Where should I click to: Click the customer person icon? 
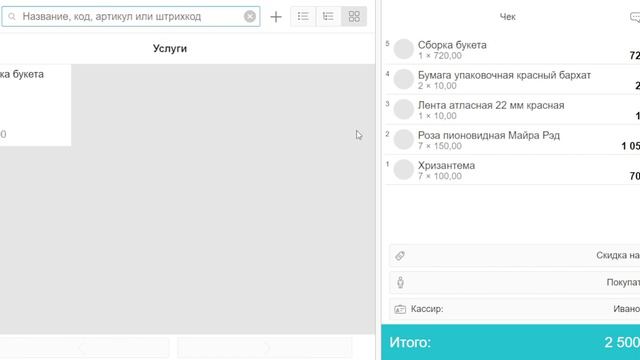tap(400, 282)
